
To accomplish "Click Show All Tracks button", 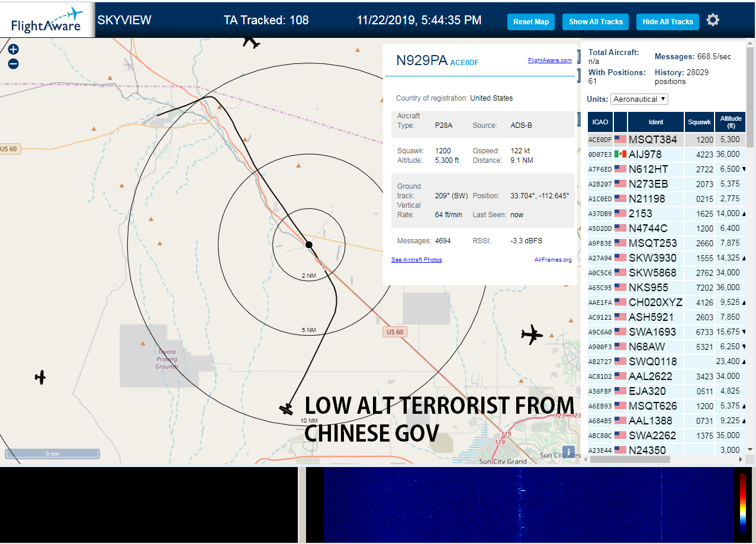I will tap(596, 22).
